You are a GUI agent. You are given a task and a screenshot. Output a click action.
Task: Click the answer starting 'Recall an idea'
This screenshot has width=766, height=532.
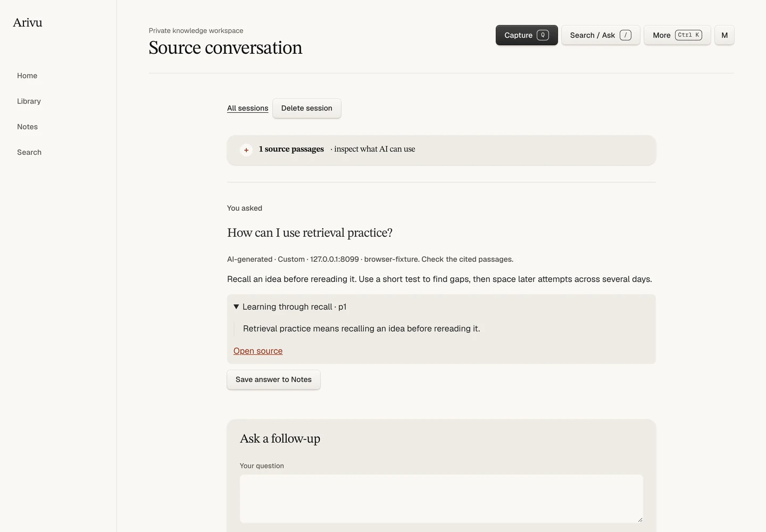click(439, 279)
